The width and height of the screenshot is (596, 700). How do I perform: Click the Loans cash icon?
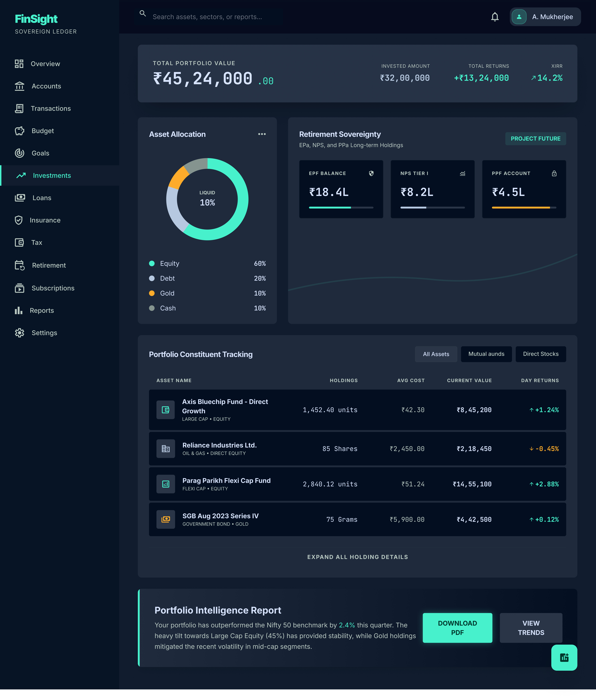coord(20,198)
